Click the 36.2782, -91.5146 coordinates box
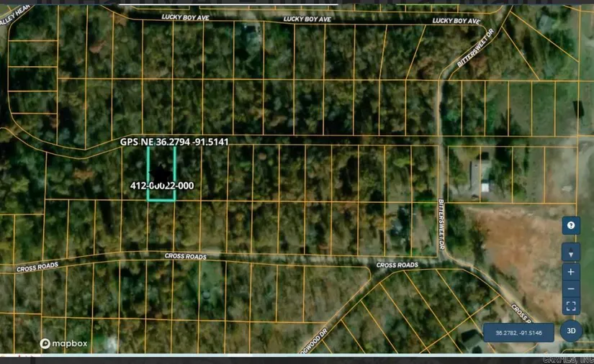594x364 pixels. (x=518, y=332)
